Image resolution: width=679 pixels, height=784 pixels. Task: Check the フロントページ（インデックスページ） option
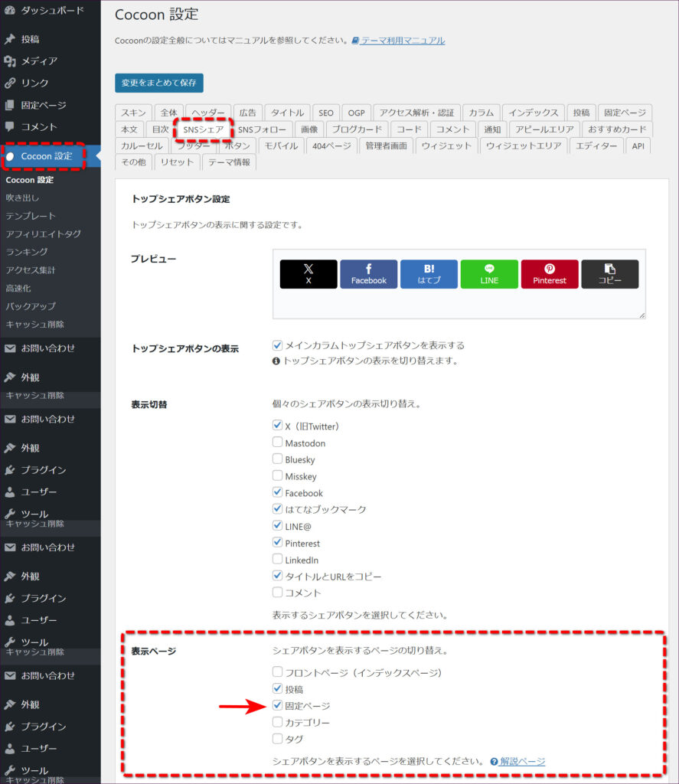pos(278,672)
